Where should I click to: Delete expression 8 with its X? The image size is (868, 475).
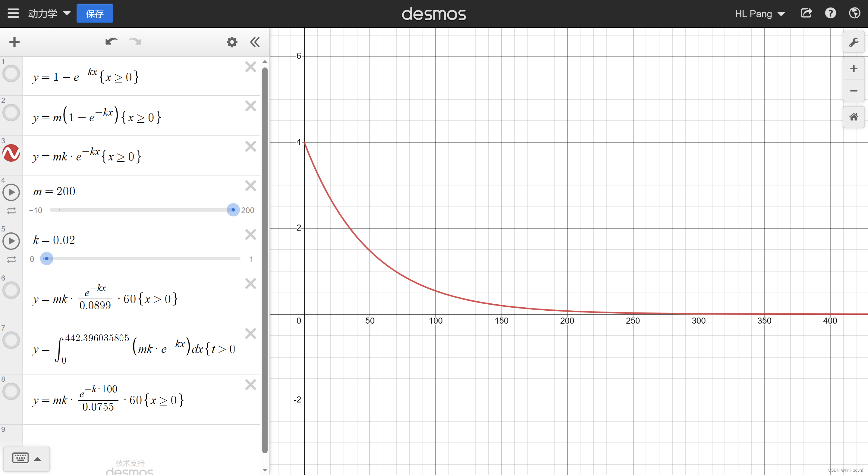[250, 384]
